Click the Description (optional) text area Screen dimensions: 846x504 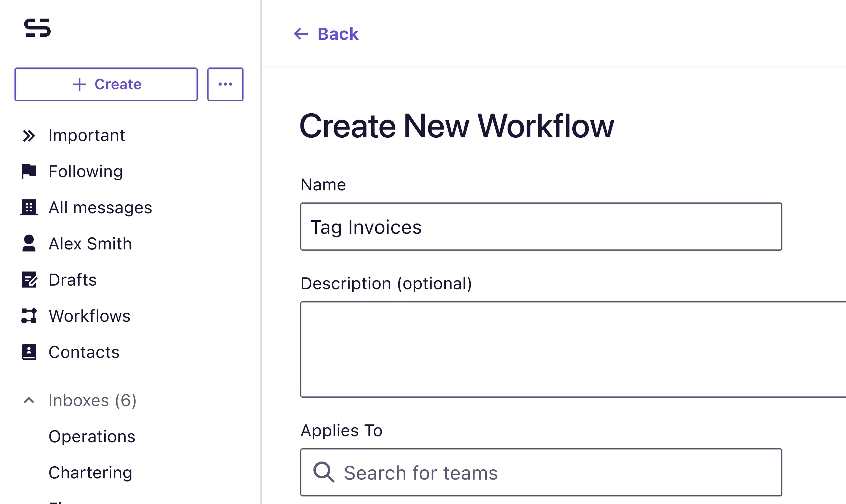pos(573,349)
